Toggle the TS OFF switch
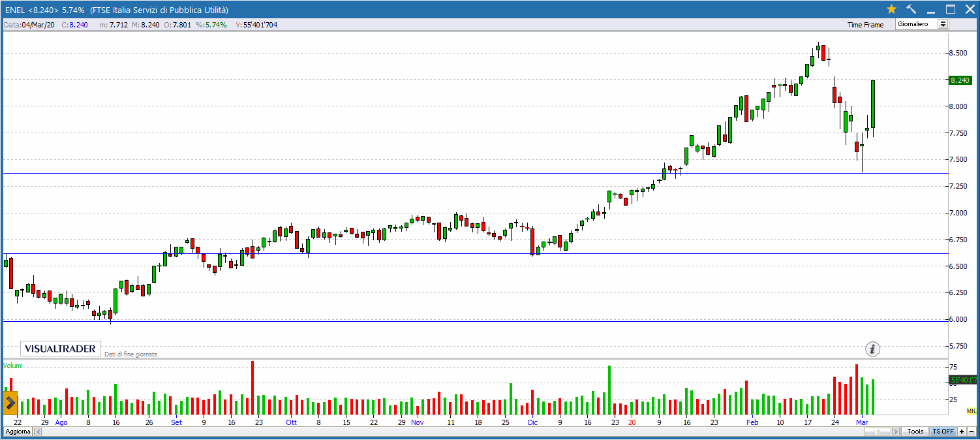Image resolution: width=980 pixels, height=440 pixels. point(943,432)
